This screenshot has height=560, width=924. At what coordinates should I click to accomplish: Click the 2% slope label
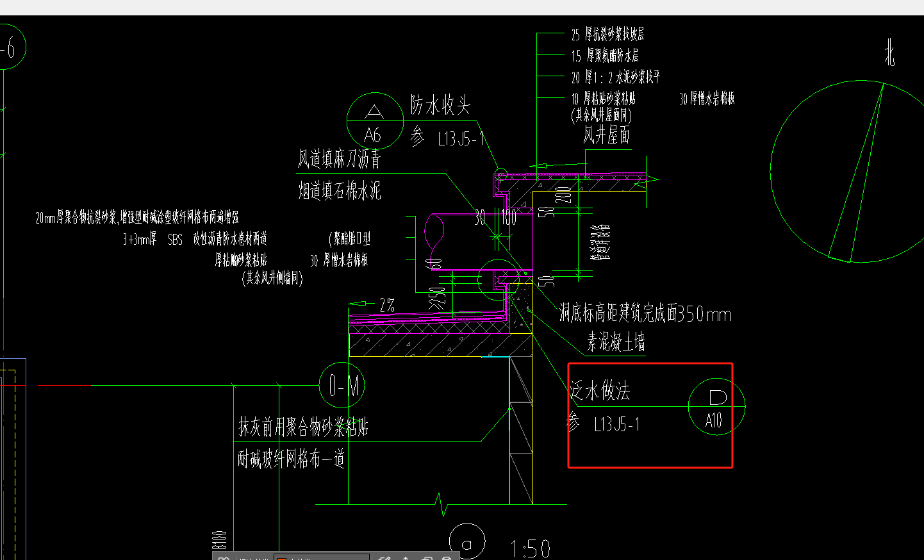click(x=387, y=305)
